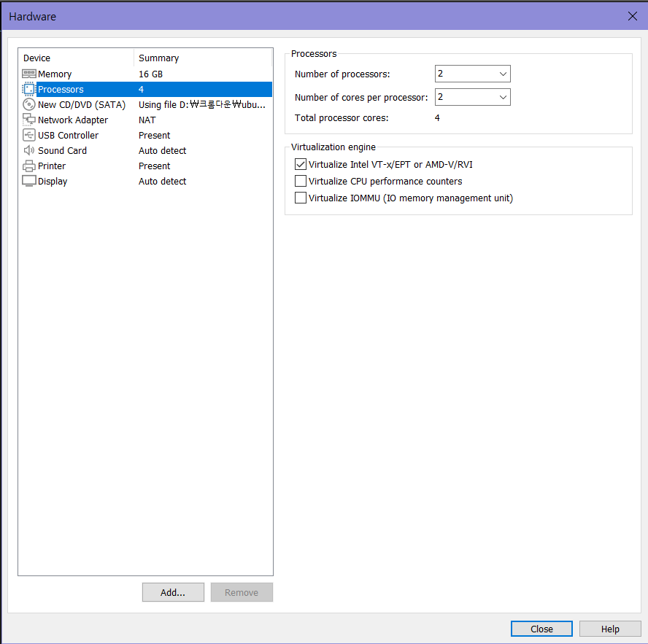
Task: Click the CD/DVD disc icon
Action: 29,104
